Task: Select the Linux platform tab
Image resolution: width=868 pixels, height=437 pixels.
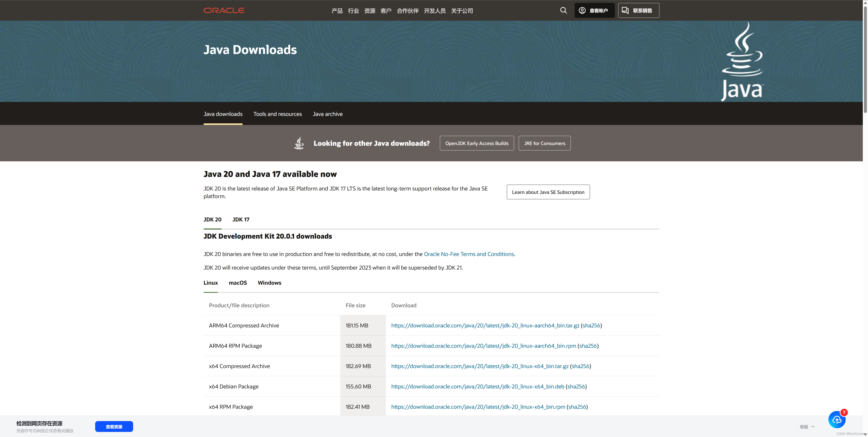Action: coord(211,283)
